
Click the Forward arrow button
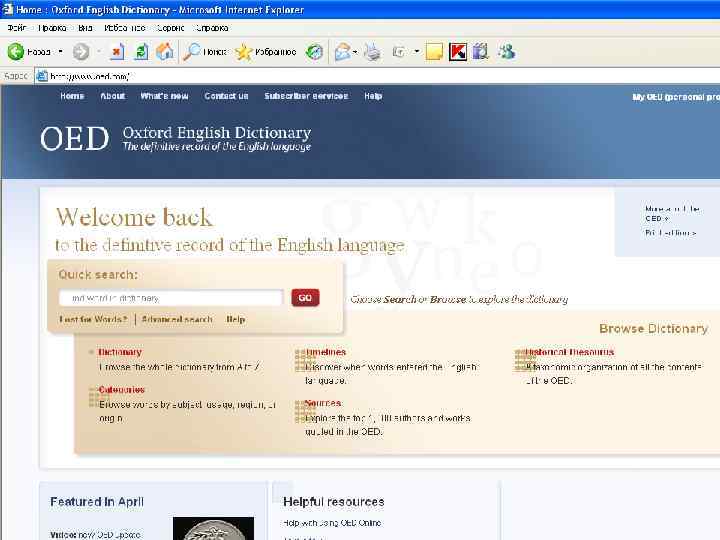(x=81, y=52)
